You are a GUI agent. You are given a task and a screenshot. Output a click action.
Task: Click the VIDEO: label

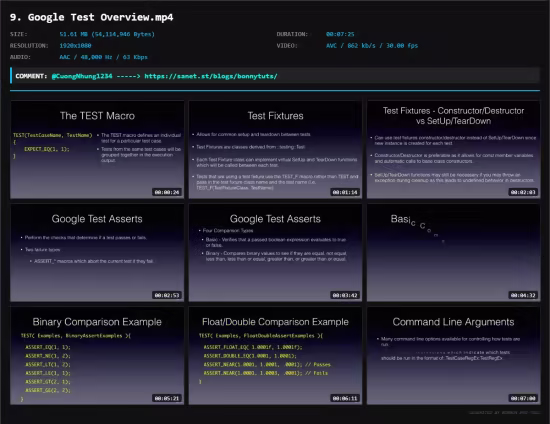click(287, 46)
